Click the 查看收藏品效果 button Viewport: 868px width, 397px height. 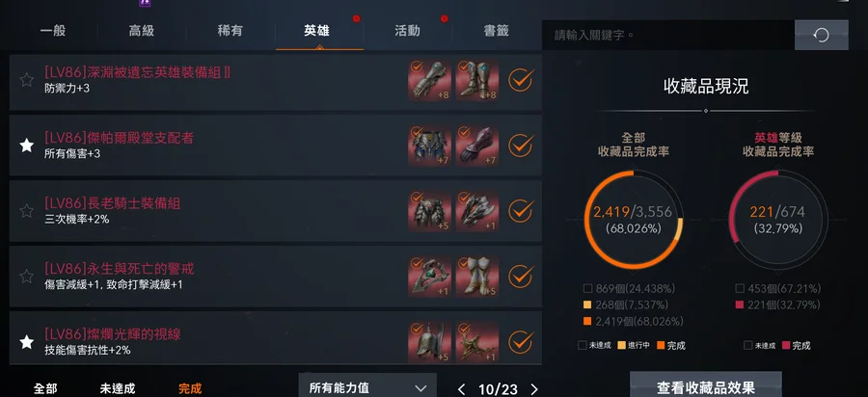(706, 386)
